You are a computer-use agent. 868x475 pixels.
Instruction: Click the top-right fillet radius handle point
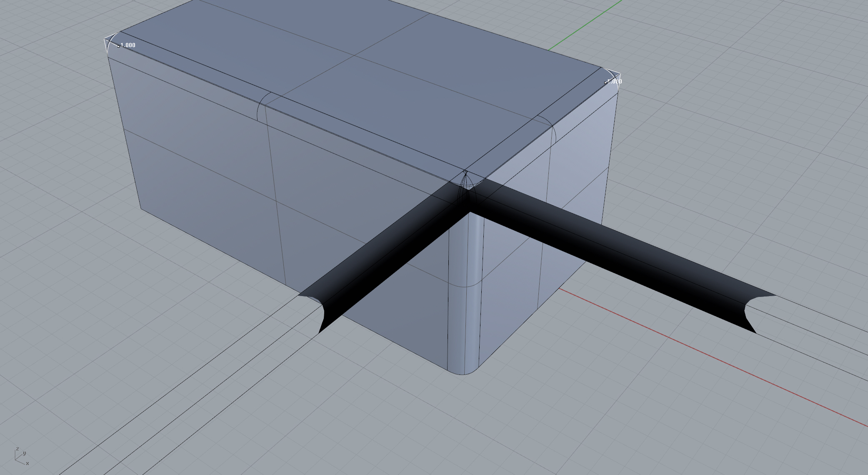click(605, 83)
